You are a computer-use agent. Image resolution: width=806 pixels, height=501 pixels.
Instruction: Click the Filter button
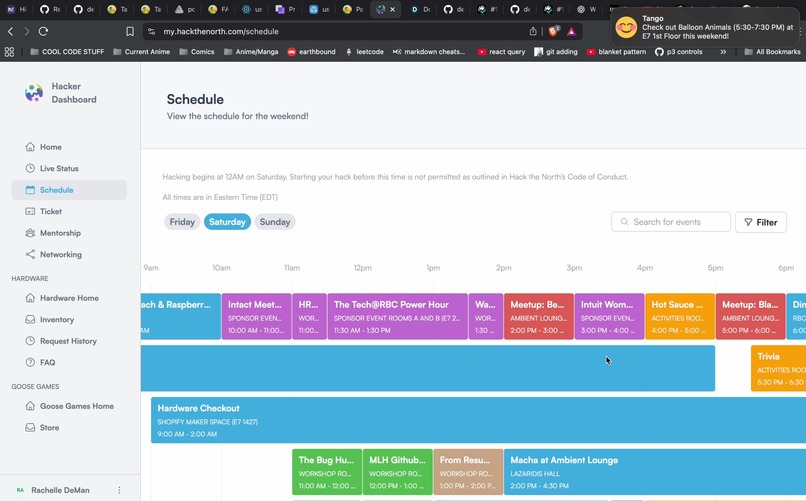761,222
